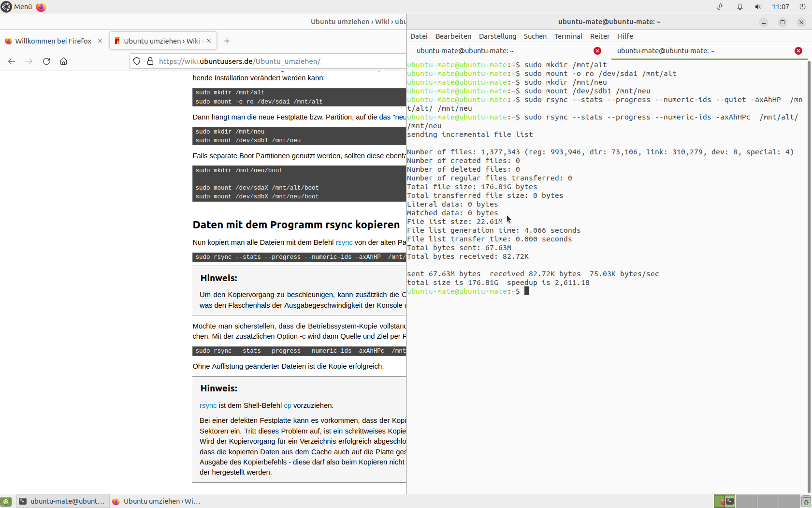This screenshot has height=508, width=812.
Task: Close the first terminal tab
Action: (597, 51)
